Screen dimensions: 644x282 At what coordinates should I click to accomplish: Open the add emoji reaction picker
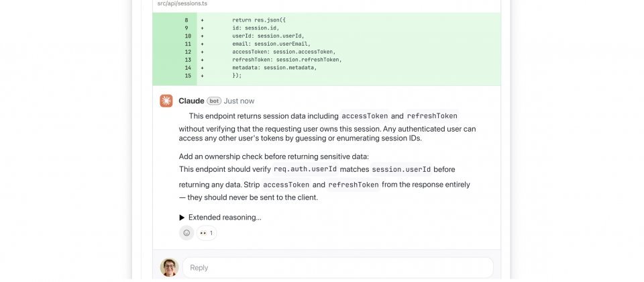(x=186, y=233)
